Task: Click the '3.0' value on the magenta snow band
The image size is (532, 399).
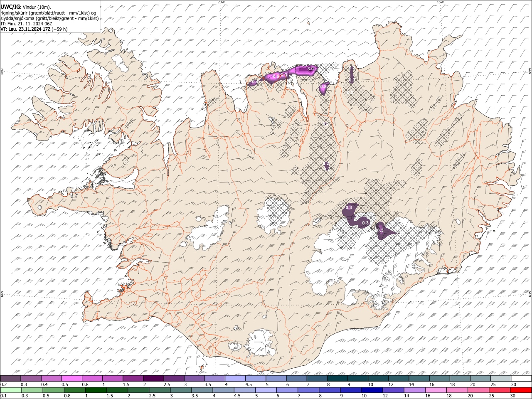Action: [x=310, y=69]
